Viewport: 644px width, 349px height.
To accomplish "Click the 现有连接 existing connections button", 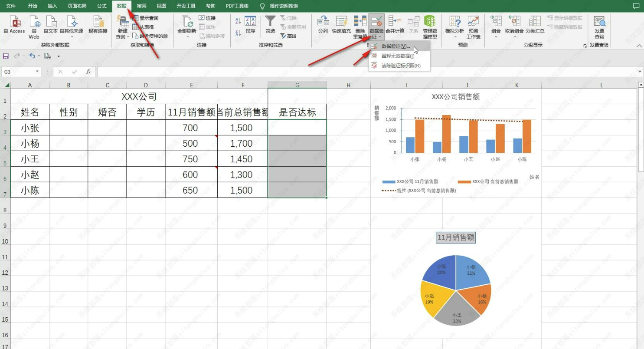I will pos(98,24).
